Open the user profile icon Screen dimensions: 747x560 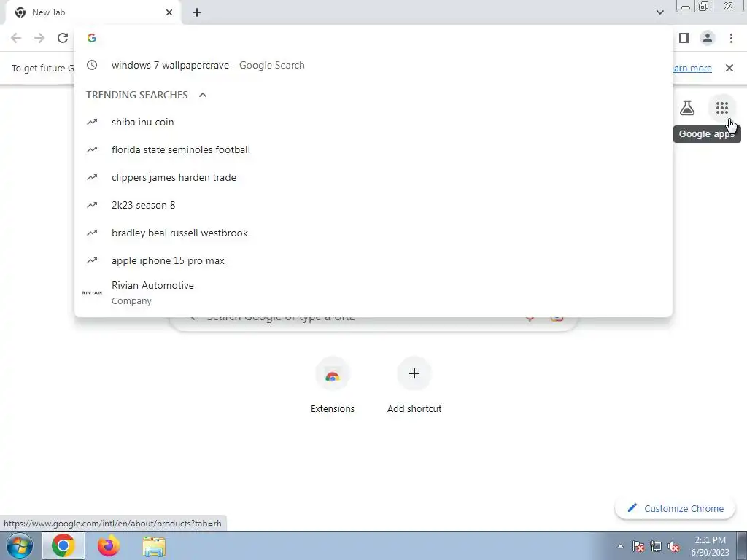coord(708,38)
